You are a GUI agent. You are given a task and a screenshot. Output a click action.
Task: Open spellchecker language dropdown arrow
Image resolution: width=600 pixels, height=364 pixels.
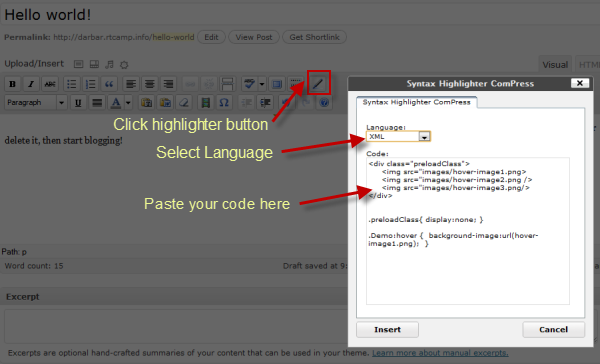(x=262, y=84)
